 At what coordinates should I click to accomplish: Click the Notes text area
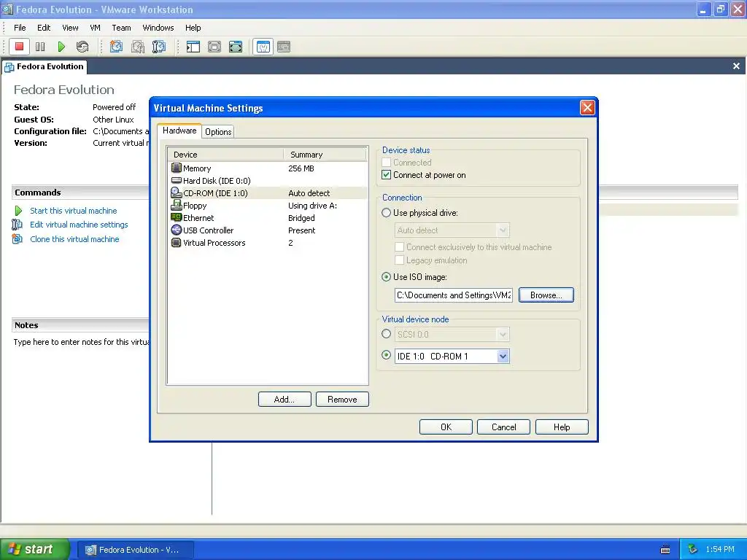coord(81,342)
